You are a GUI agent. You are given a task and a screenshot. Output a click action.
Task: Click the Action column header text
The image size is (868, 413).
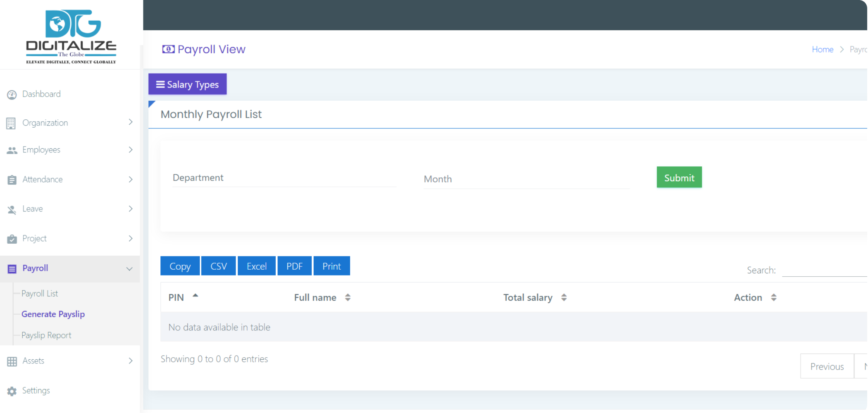pos(748,297)
